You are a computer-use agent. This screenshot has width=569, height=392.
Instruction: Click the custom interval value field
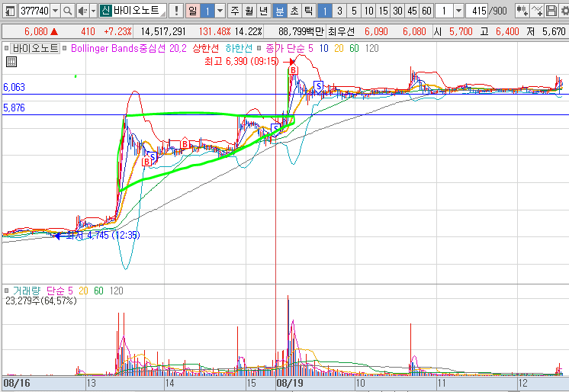pos(444,11)
